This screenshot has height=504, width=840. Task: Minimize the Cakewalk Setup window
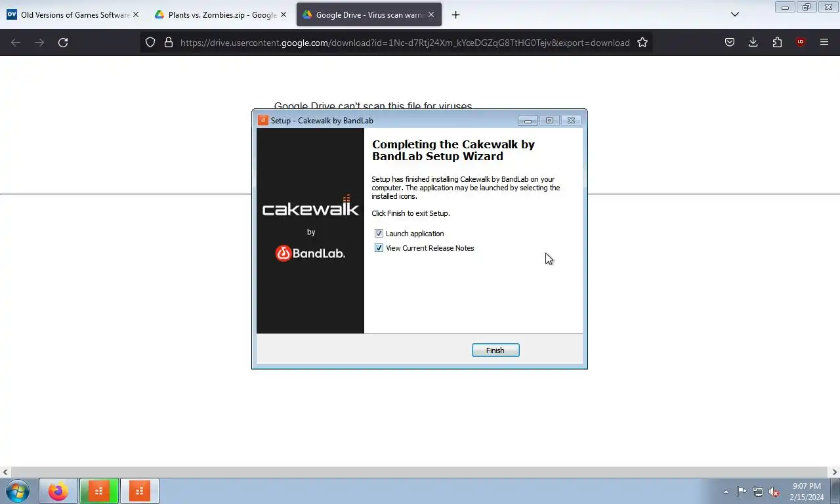528,120
